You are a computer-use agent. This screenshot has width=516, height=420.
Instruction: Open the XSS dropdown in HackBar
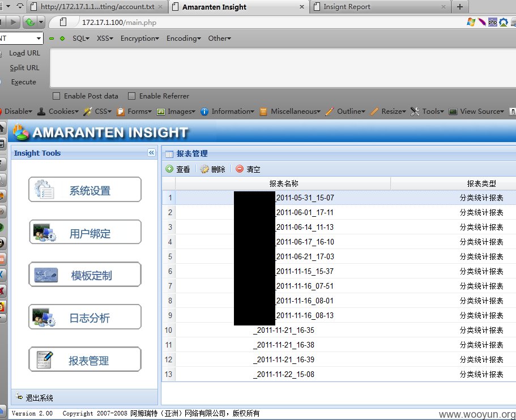click(105, 38)
